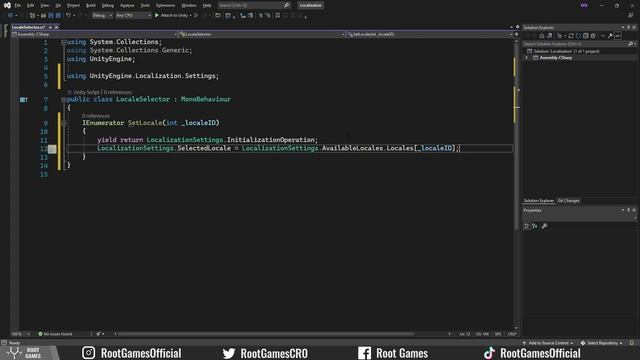Click Attach to Unity play button
The width and height of the screenshot is (640, 360).
click(171, 16)
